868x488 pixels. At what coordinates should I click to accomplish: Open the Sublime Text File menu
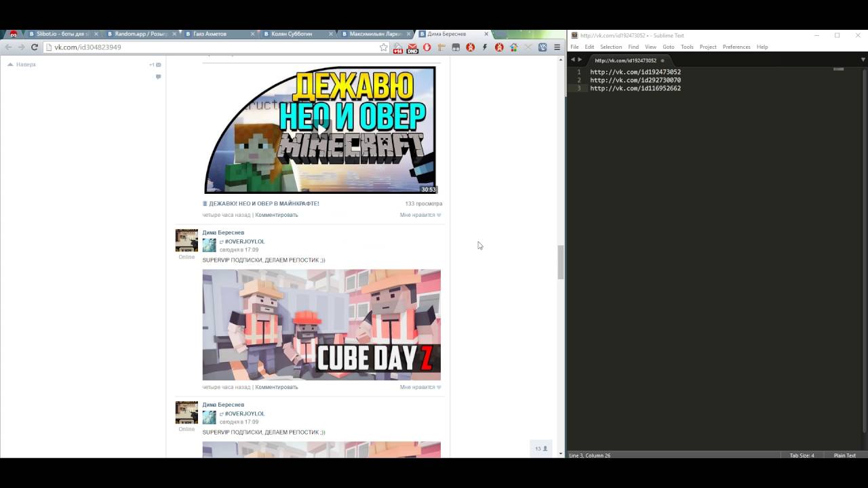(x=574, y=47)
